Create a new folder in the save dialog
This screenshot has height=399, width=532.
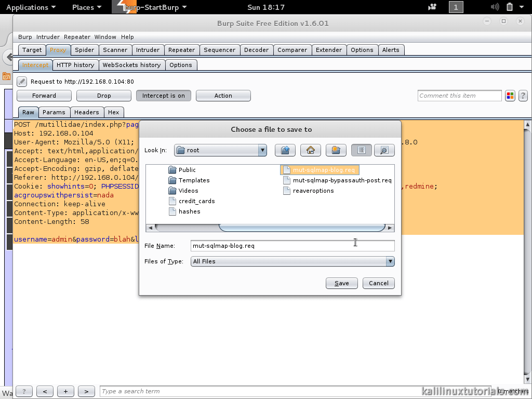(x=336, y=150)
